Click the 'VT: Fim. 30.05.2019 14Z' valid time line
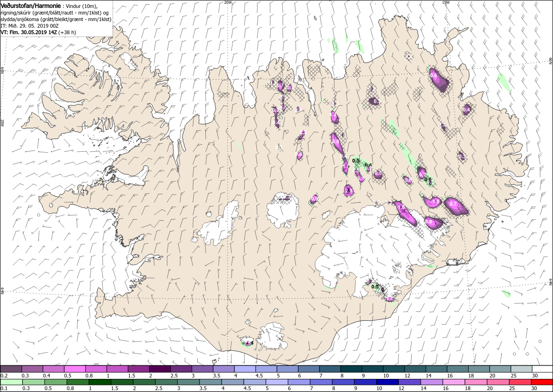The height and width of the screenshot is (392, 553). 38,32
